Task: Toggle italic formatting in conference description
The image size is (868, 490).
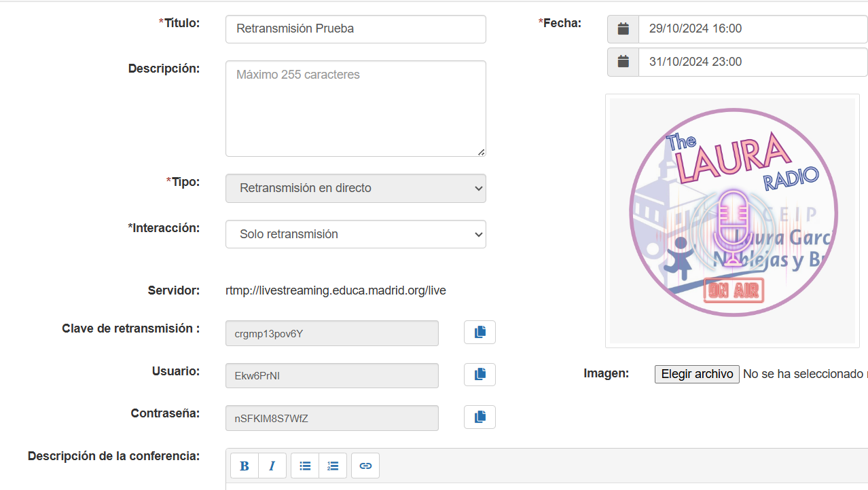Action: coord(272,466)
